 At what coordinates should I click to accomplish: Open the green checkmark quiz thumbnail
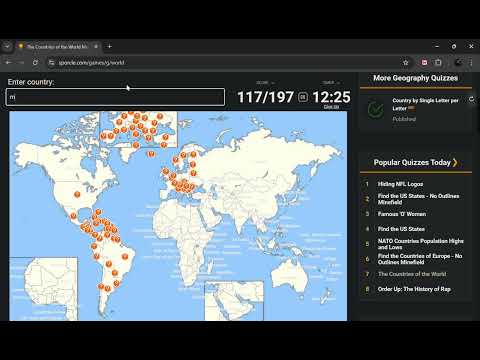pos(375,109)
